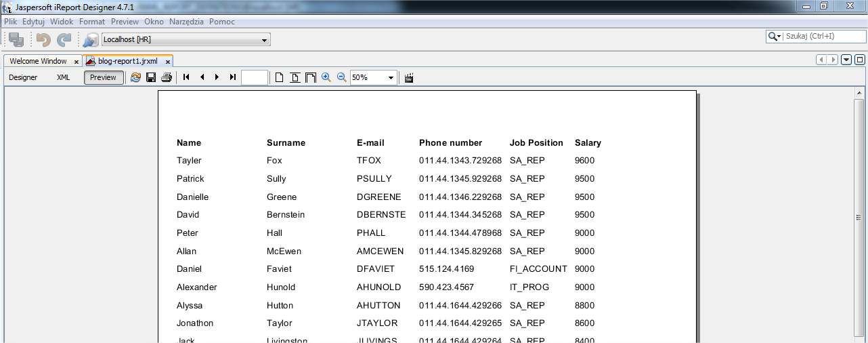Go to the previous preview page
Viewport: 868px width, 343px height.
click(x=202, y=77)
